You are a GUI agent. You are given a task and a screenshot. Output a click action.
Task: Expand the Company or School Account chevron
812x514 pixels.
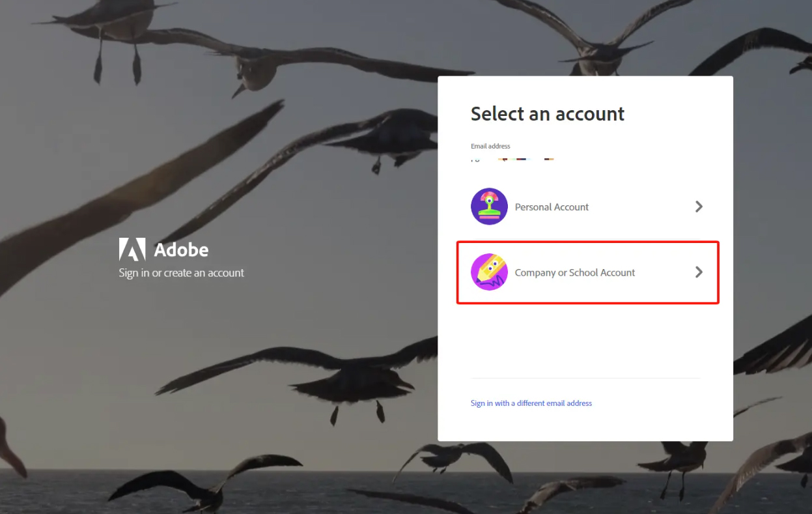coord(699,272)
